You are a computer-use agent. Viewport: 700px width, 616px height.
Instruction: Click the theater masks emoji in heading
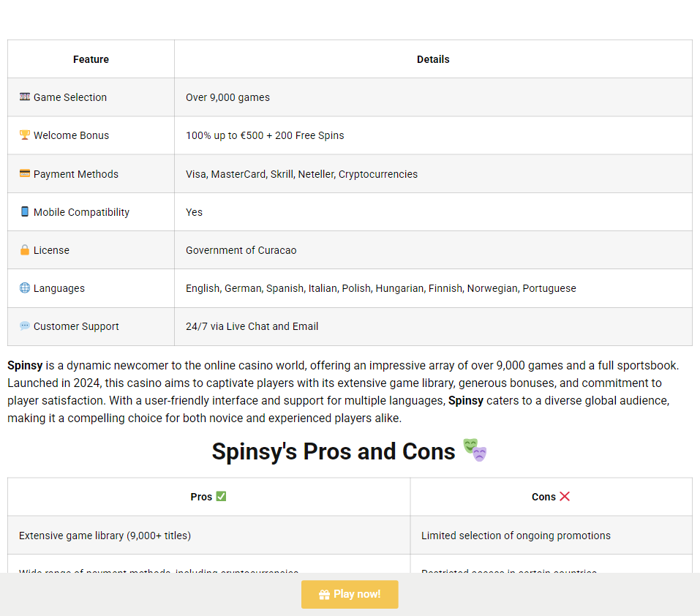pyautogui.click(x=475, y=450)
